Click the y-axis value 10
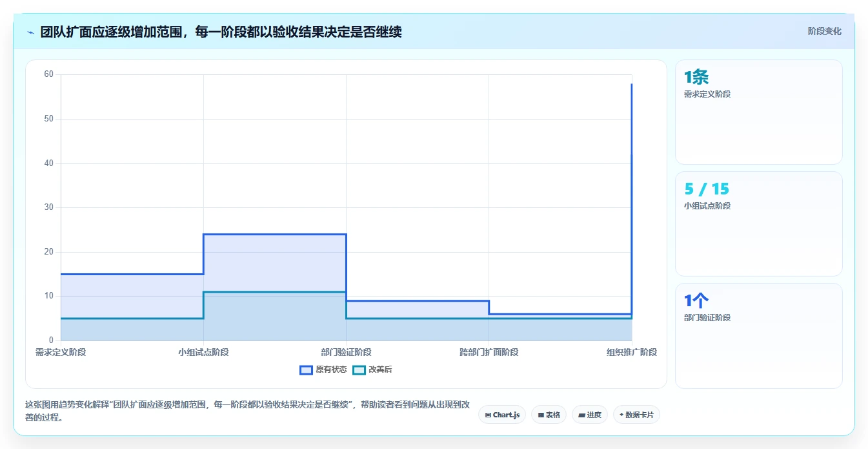 (48, 296)
